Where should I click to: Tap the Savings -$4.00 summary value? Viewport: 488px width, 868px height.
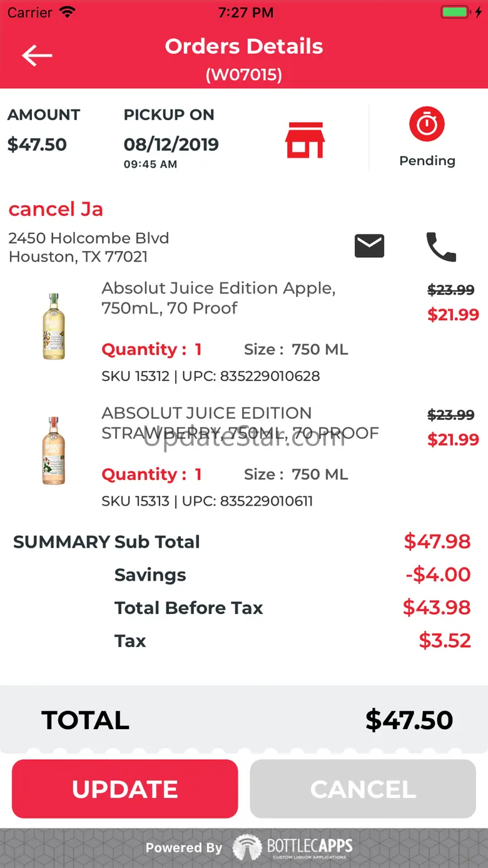(437, 574)
